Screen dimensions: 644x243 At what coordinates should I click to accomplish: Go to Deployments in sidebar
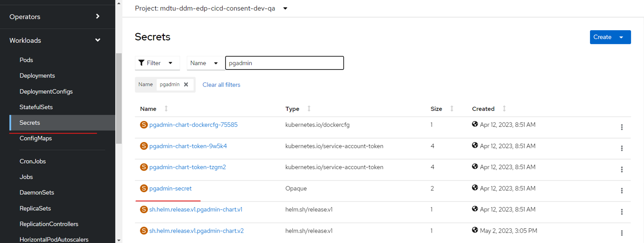pos(37,76)
